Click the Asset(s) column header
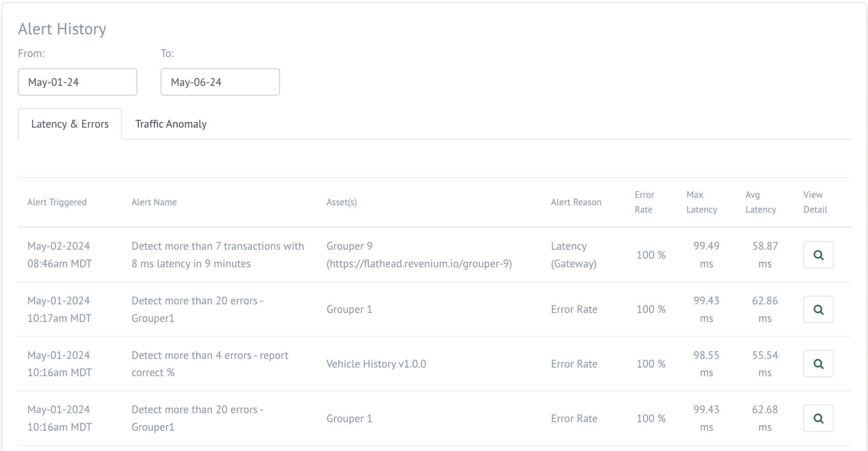868x451 pixels. click(342, 202)
